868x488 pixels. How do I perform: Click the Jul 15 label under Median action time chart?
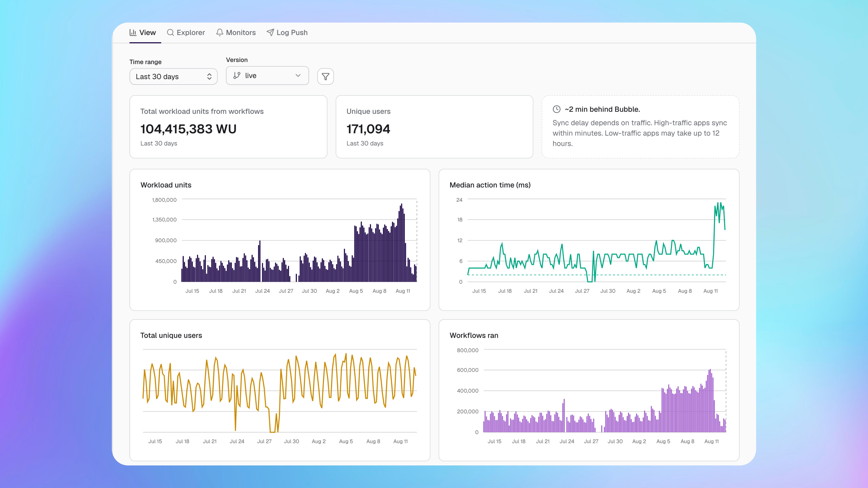click(479, 291)
